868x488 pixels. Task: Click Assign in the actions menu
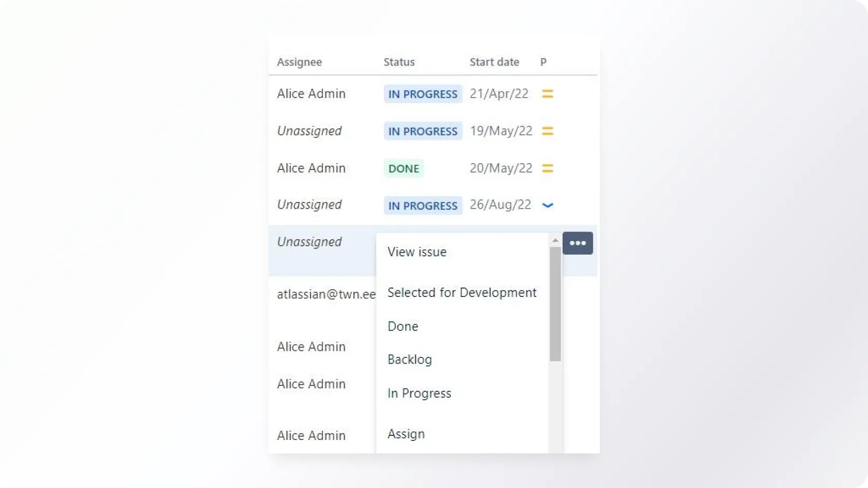[406, 434]
